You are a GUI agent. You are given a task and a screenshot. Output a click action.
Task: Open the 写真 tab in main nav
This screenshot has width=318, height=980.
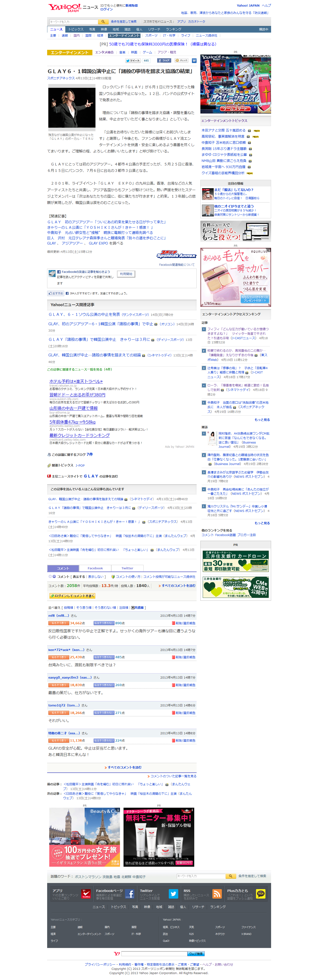(92, 29)
